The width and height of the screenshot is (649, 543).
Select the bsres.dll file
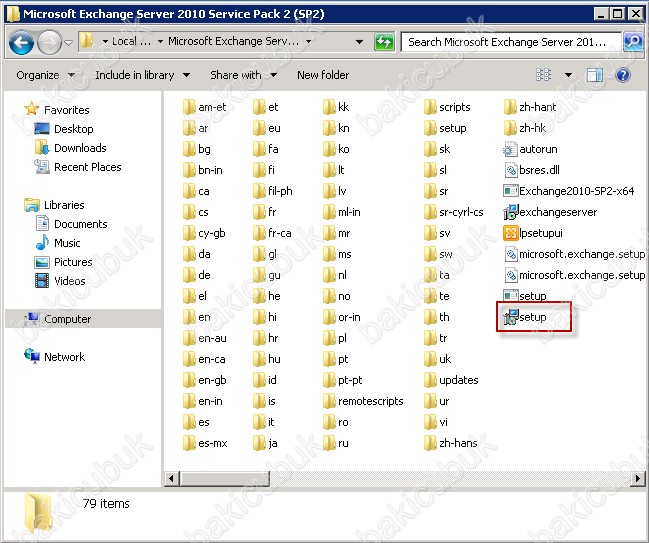pyautogui.click(x=531, y=170)
